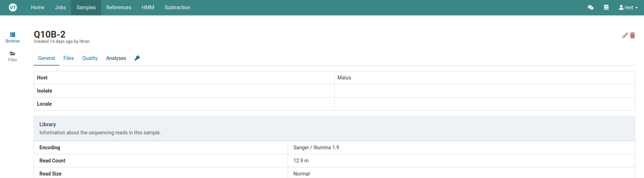The width and height of the screenshot is (644, 178).
Task: Open the Jobs menu item
Action: pyautogui.click(x=60, y=7)
